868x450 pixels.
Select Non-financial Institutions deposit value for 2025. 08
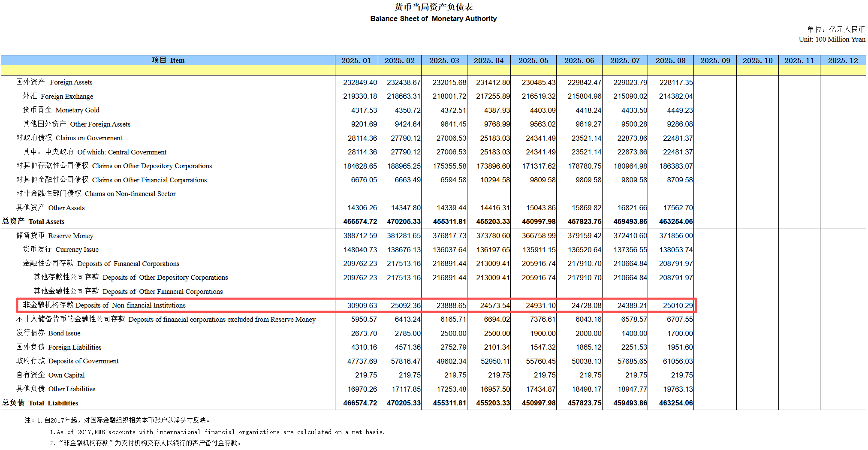[677, 305]
